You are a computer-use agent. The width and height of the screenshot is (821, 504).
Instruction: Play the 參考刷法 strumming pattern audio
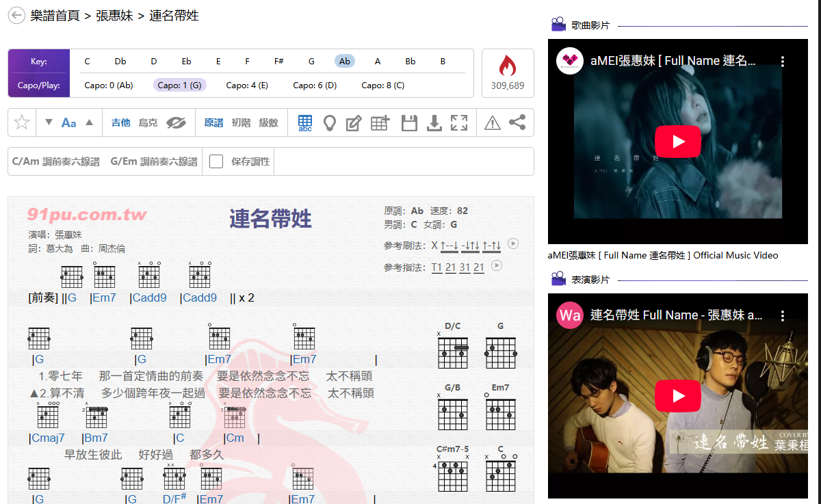pos(513,243)
